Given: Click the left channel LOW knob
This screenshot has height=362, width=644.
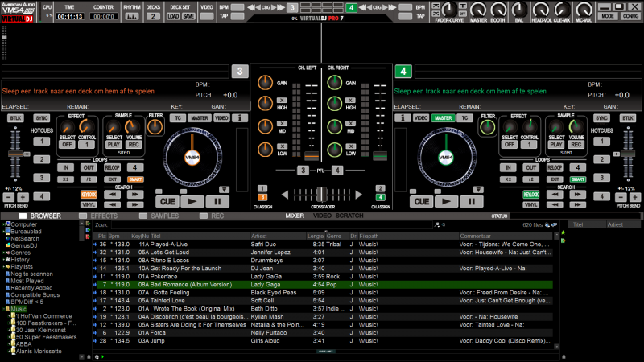Looking at the screenshot, I should [265, 150].
